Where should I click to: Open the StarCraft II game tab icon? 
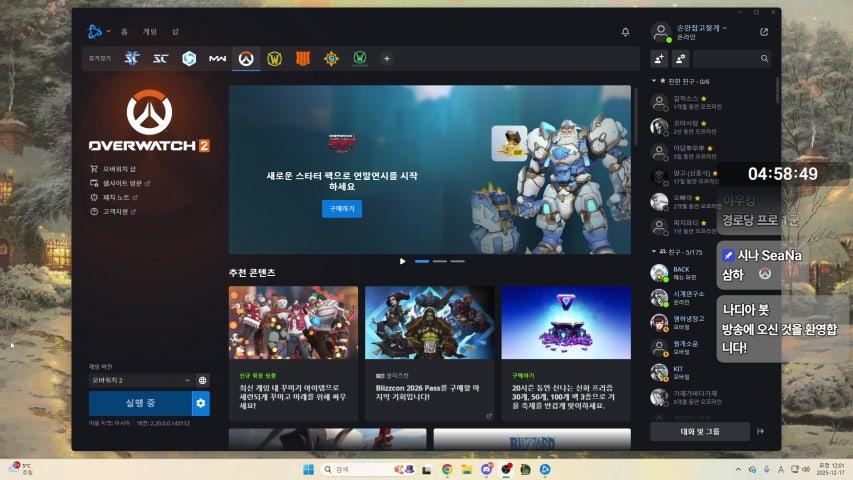pyautogui.click(x=131, y=59)
